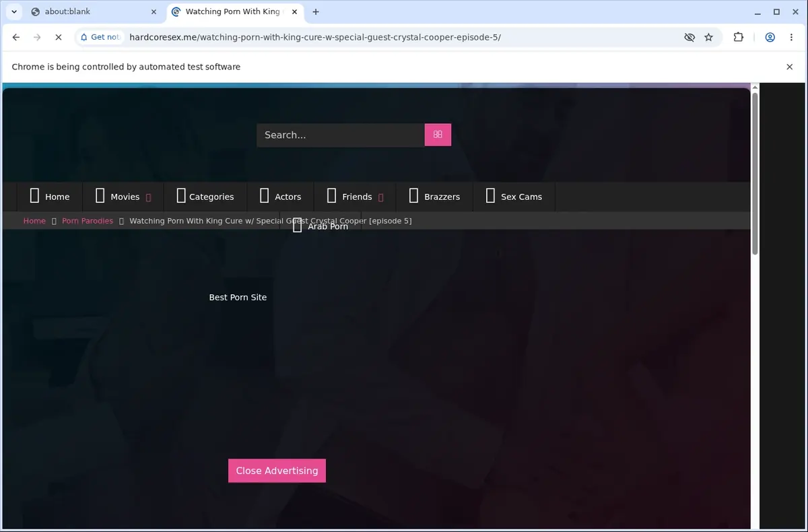Image resolution: width=808 pixels, height=532 pixels.
Task: Open the site information security chip
Action: pyautogui.click(x=100, y=37)
